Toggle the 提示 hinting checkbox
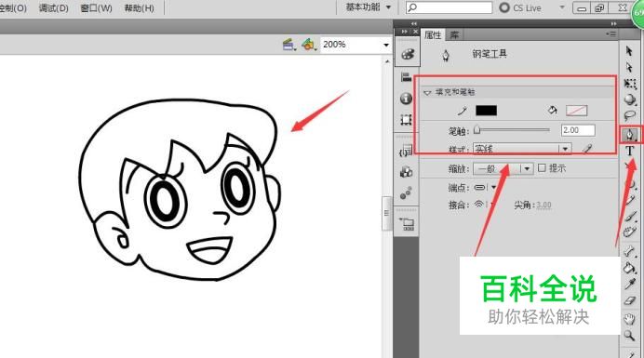The height and width of the screenshot is (358, 644). 542,168
